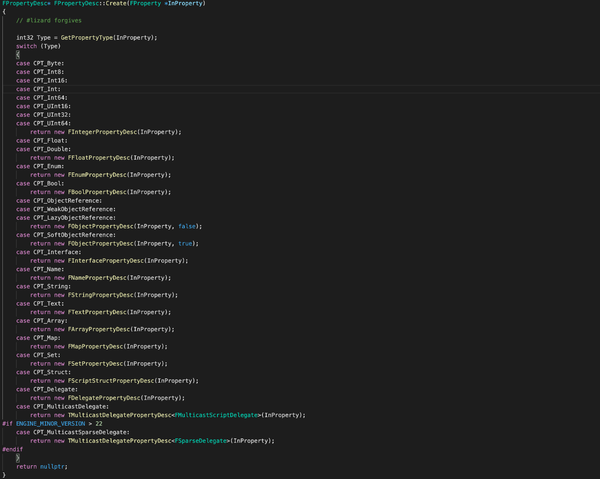The width and height of the screenshot is (600, 479).
Task: Click the CPT_Text case label
Action: pos(47,303)
